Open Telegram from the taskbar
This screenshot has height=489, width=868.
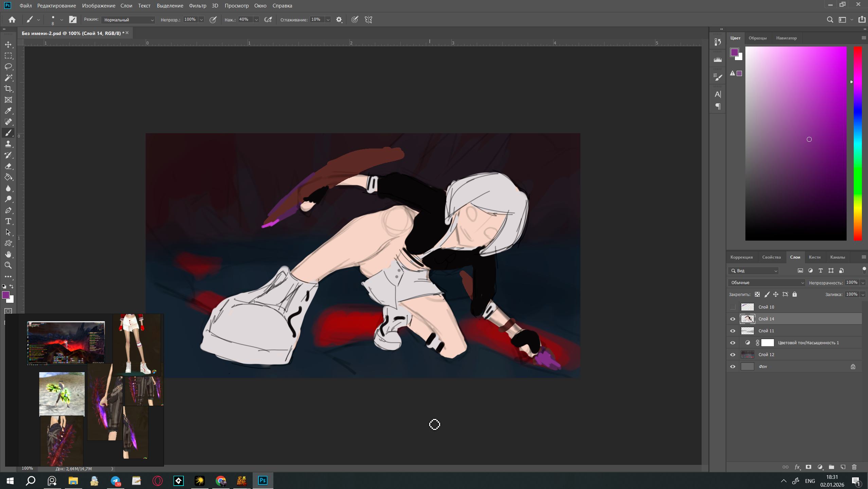point(115,481)
